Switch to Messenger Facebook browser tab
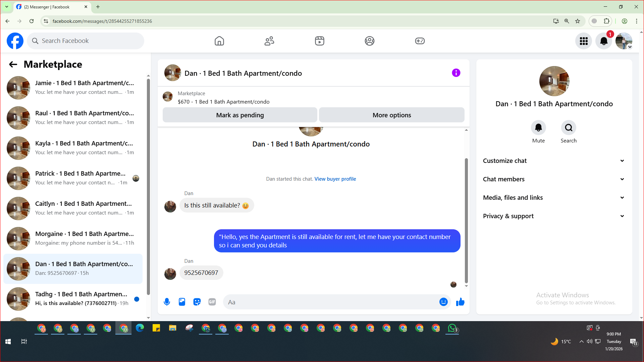The width and height of the screenshot is (644, 362). 52,7
